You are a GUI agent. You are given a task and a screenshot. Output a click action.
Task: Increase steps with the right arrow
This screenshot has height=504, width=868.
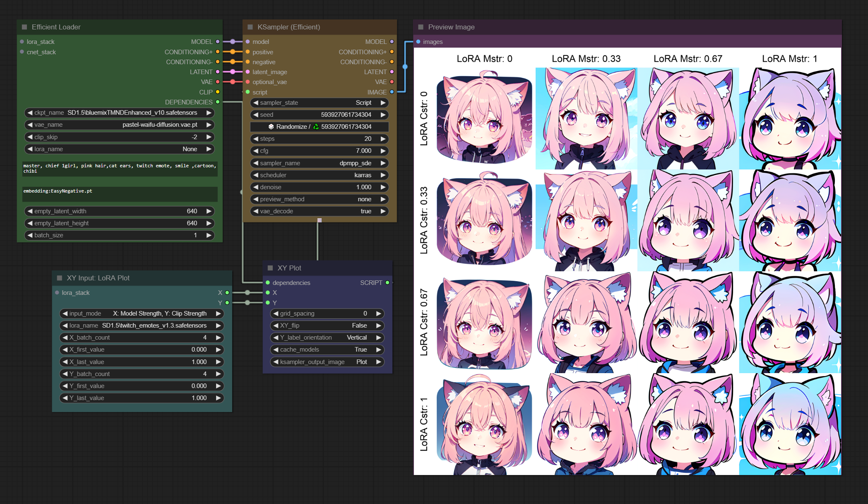click(x=383, y=139)
